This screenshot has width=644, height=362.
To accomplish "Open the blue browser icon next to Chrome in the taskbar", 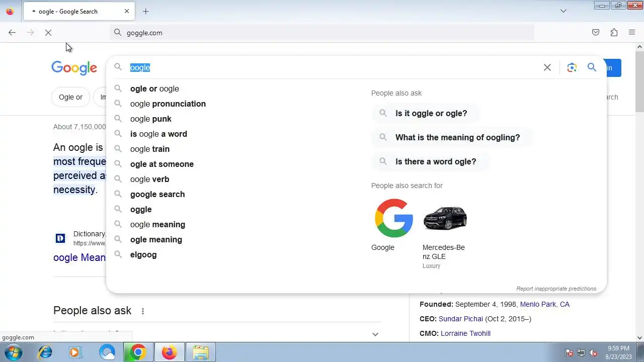I will tap(107, 352).
